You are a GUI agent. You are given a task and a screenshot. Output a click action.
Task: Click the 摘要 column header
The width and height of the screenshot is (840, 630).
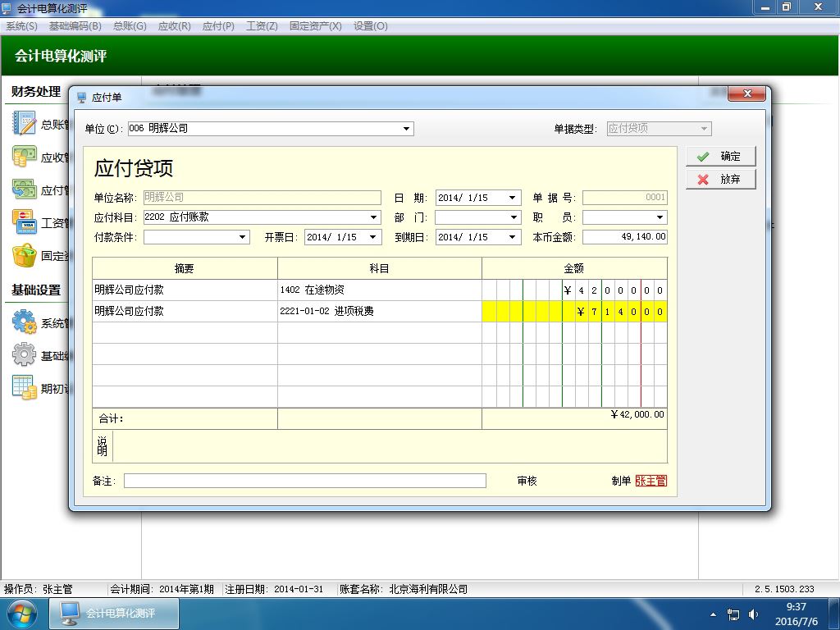click(185, 268)
